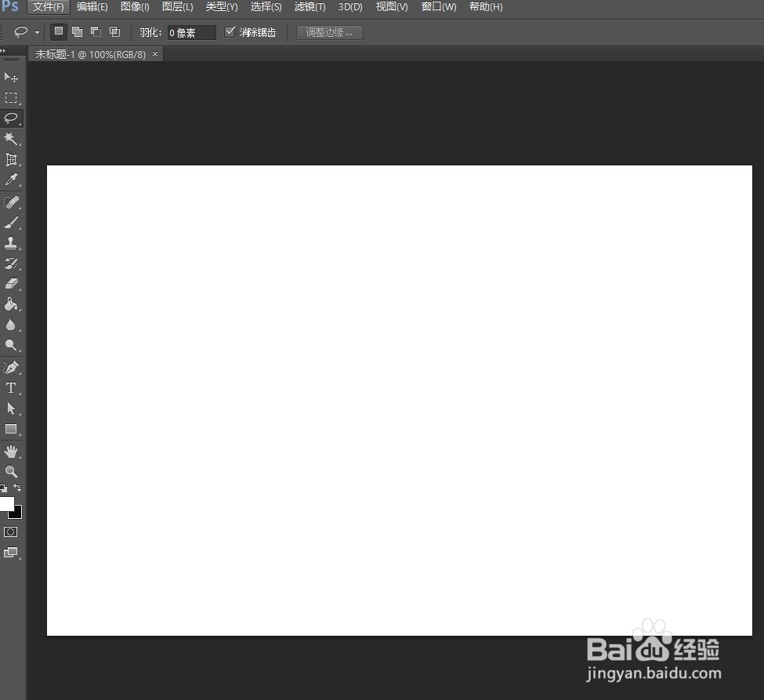The width and height of the screenshot is (764, 700).
Task: Open the 帮助(H) menu
Action: pos(486,7)
